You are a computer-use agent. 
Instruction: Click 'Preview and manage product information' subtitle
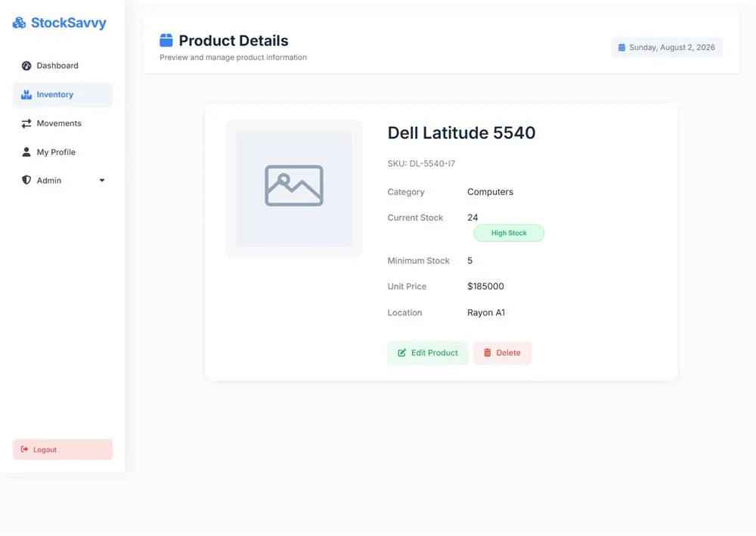233,57
